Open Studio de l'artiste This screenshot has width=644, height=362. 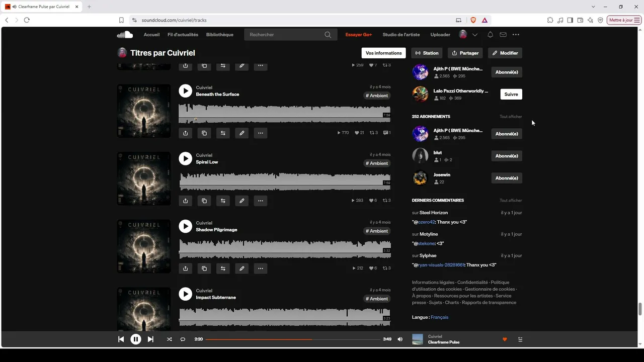pos(401,35)
